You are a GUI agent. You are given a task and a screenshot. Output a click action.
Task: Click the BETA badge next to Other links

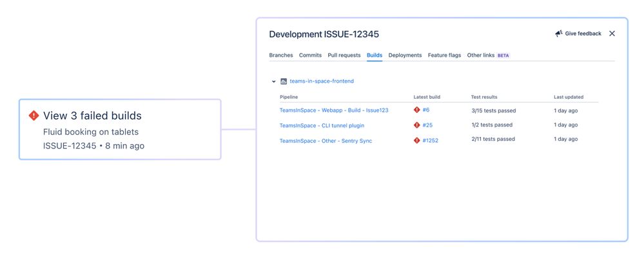point(503,55)
